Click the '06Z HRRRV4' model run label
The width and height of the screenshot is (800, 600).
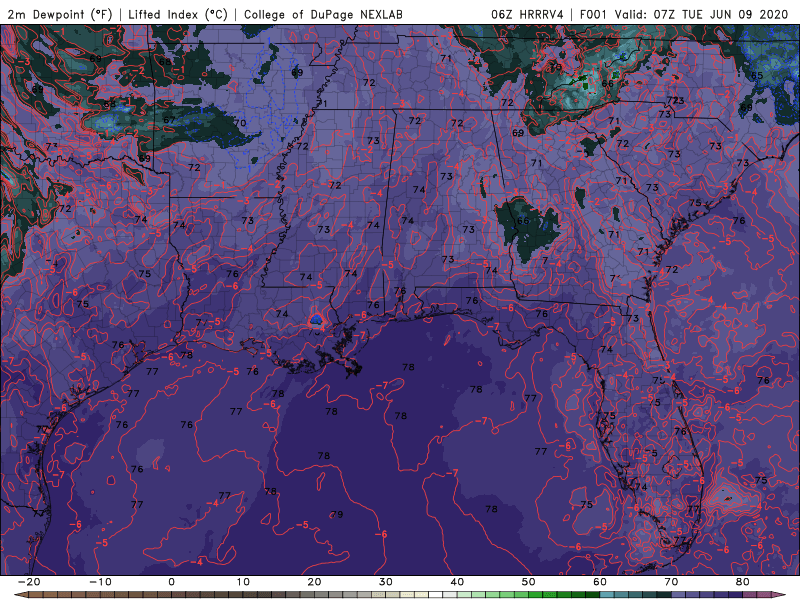point(527,14)
